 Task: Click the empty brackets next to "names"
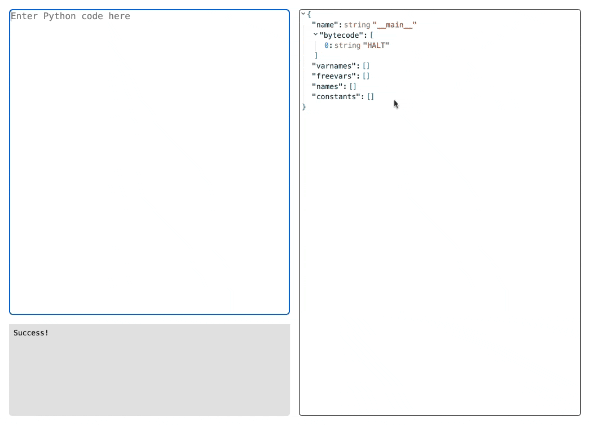coord(353,87)
